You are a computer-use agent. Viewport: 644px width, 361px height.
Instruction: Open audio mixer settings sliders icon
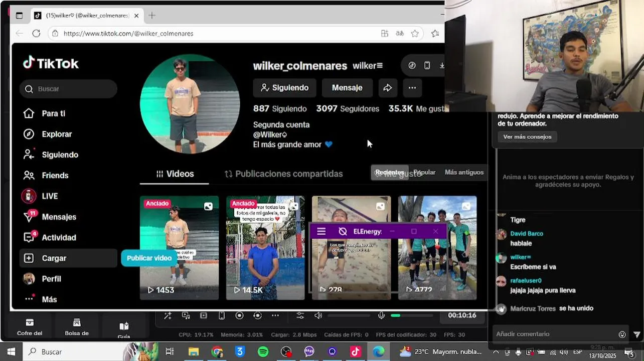coord(300,315)
